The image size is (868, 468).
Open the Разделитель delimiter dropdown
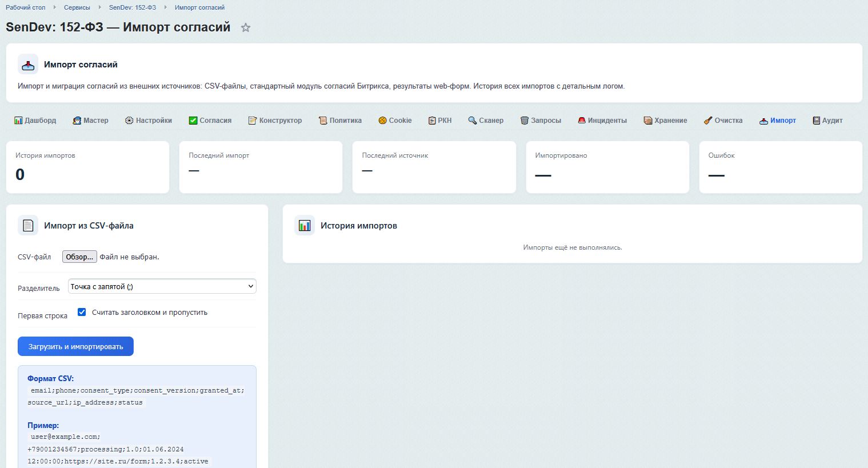coord(162,286)
